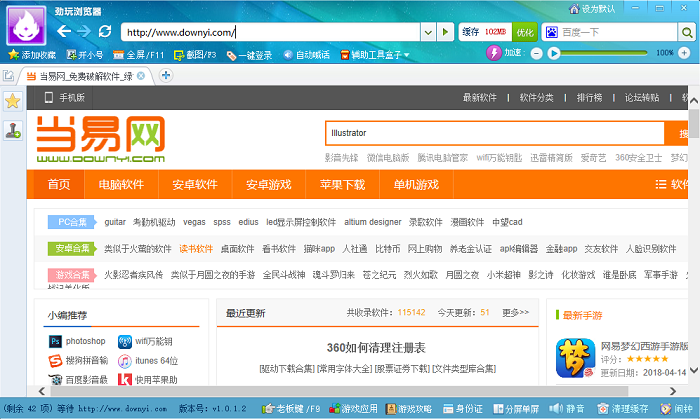Expand the address bar URL dropdown
The height and width of the screenshot is (419, 700).
(x=428, y=32)
